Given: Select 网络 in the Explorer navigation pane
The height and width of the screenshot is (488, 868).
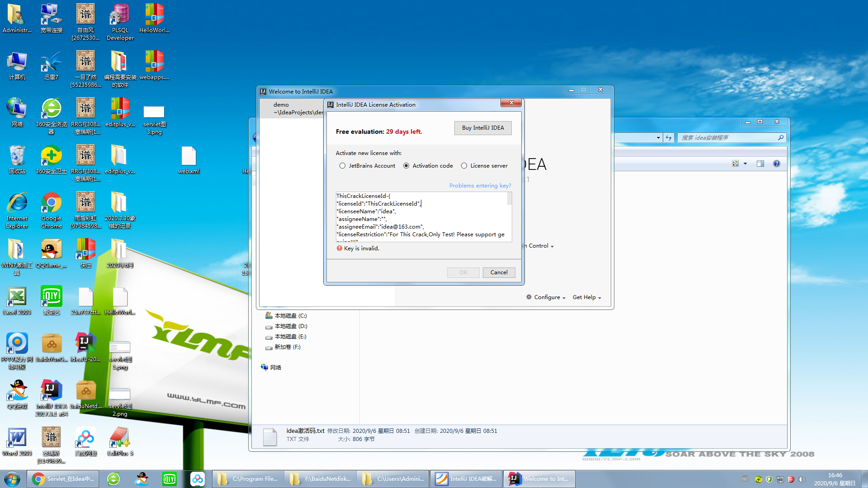Looking at the screenshot, I should (271, 367).
